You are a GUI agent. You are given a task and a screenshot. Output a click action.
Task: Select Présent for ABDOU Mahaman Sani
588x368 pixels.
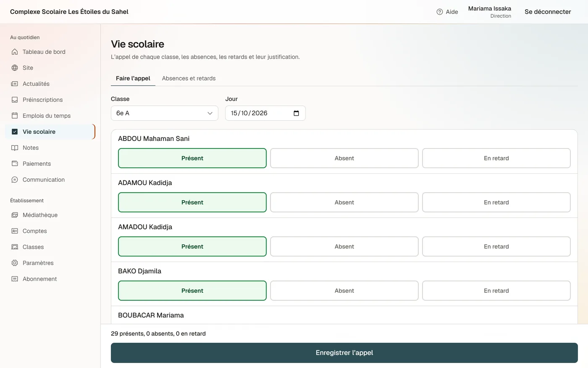click(192, 158)
